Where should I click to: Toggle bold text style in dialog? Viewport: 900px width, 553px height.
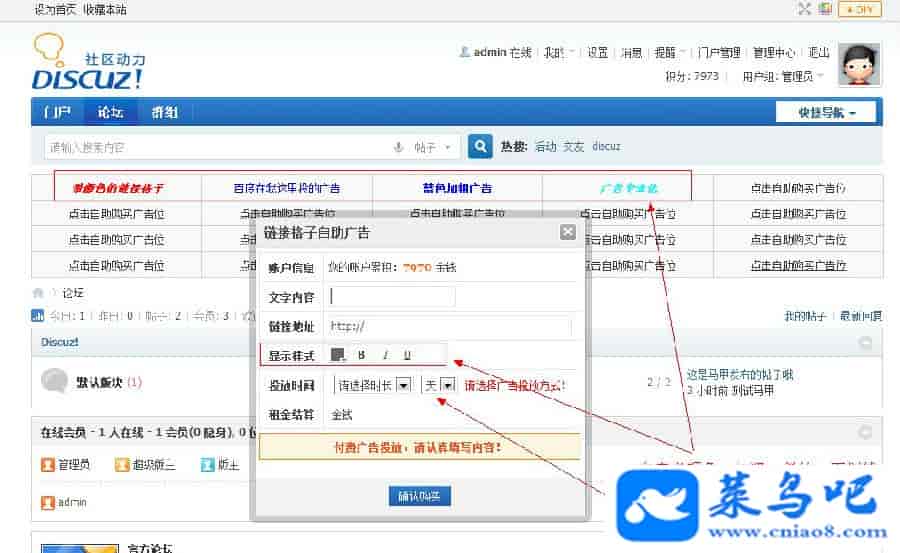pos(361,355)
